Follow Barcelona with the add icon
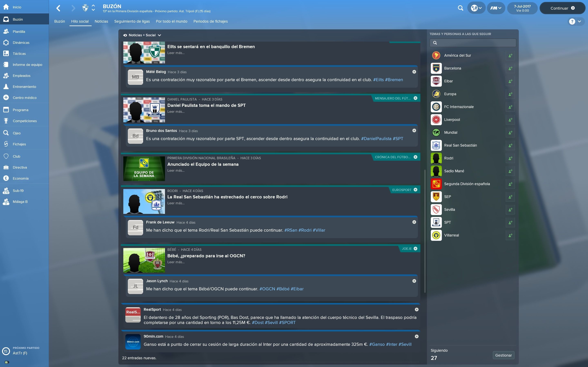The width and height of the screenshot is (588, 367). coord(510,68)
